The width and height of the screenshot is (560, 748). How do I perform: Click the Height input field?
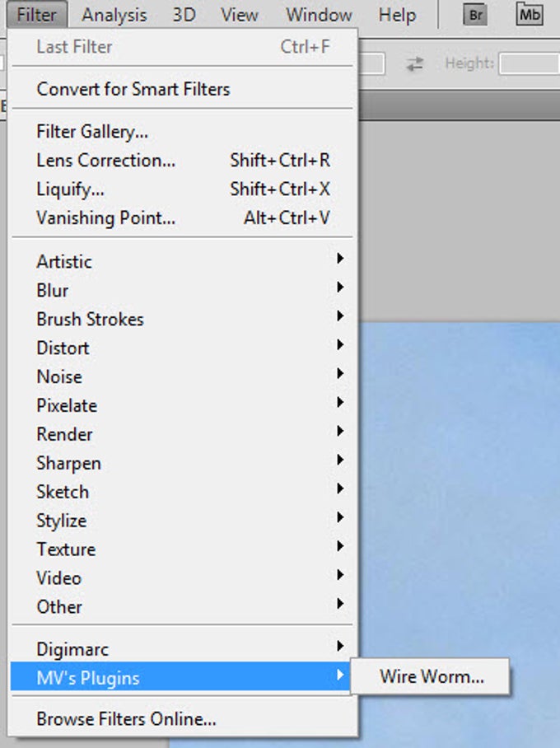(529, 63)
